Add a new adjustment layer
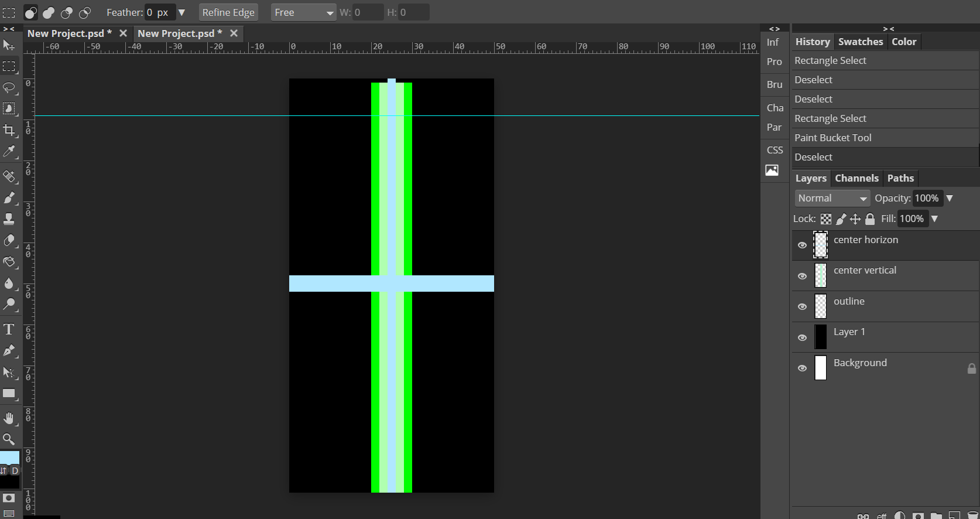The image size is (980, 519). [x=900, y=515]
